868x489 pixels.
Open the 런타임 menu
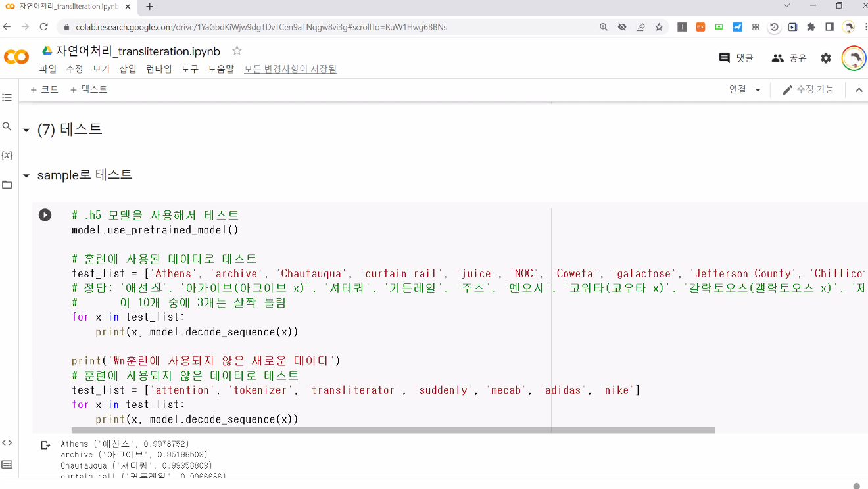tap(158, 68)
